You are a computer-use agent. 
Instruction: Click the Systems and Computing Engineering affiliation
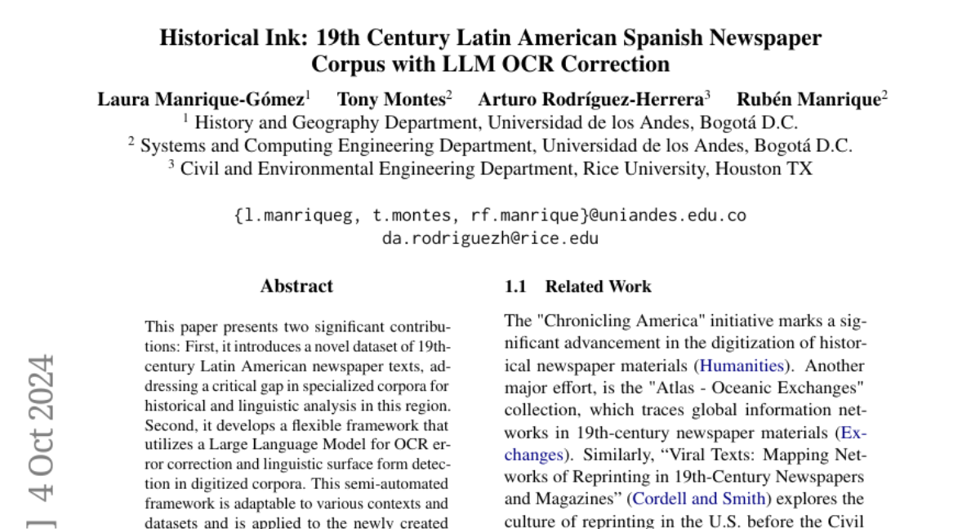click(490, 145)
